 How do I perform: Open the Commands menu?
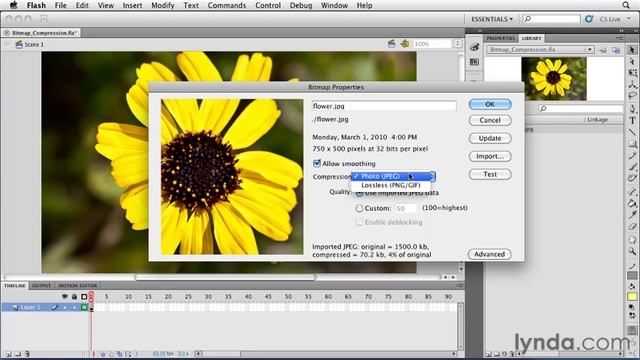coord(227,5)
